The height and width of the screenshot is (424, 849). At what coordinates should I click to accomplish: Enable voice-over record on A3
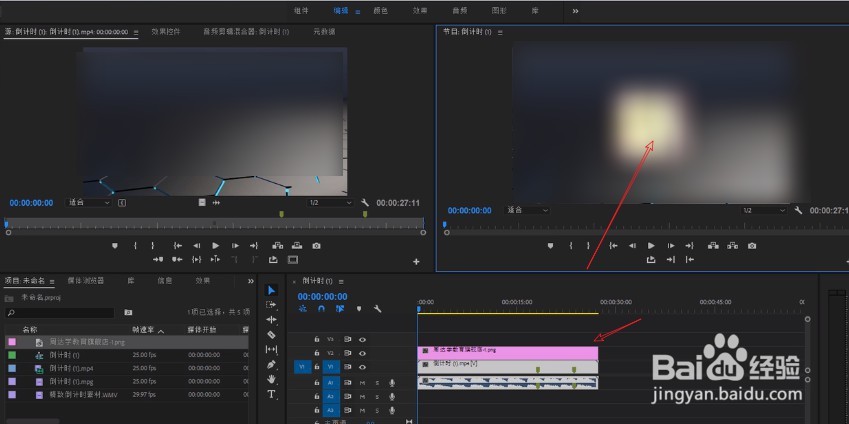pos(391,410)
